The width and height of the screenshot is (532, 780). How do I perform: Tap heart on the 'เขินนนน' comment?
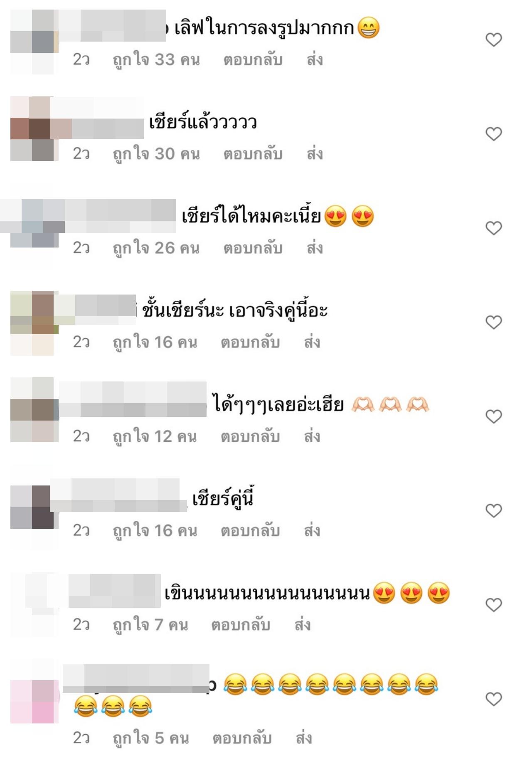[x=494, y=605]
